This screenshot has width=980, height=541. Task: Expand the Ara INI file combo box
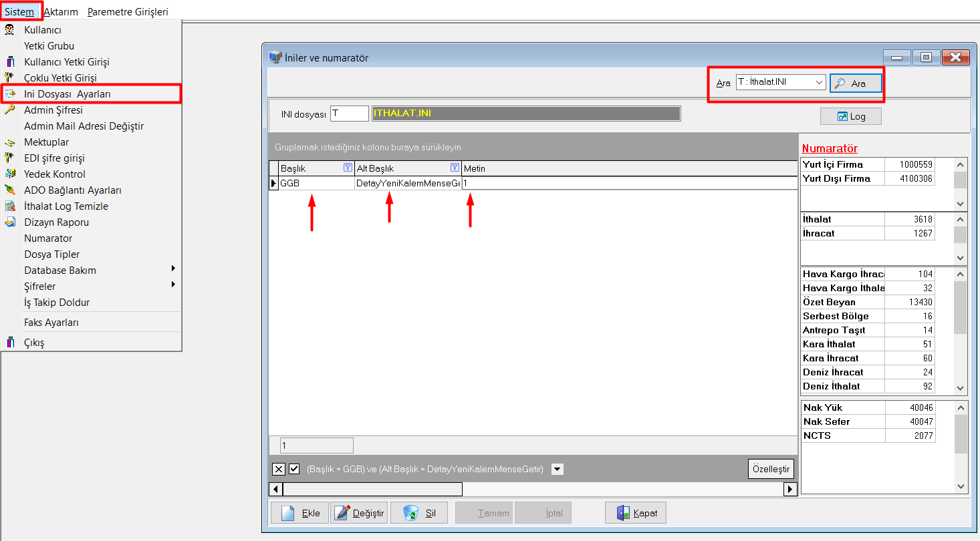(x=820, y=82)
